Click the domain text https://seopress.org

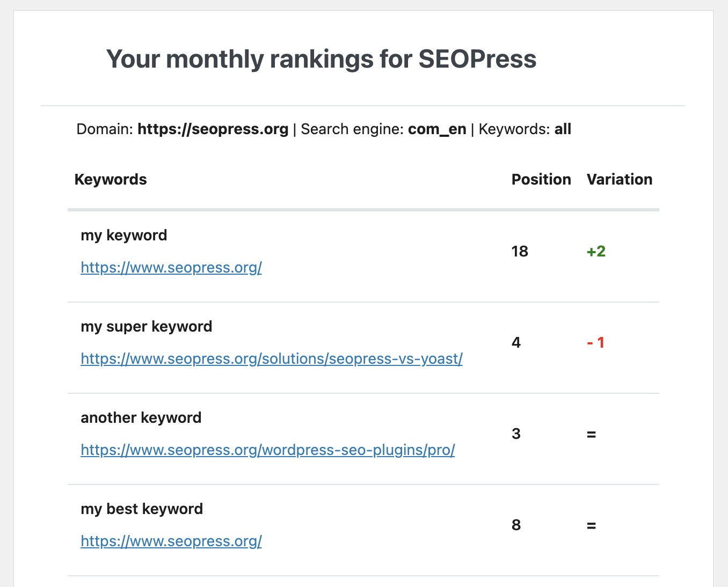(213, 129)
